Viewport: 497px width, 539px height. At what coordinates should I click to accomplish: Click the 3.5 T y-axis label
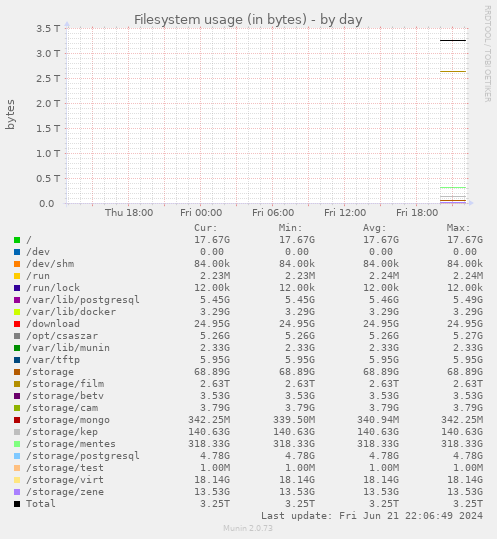point(48,29)
